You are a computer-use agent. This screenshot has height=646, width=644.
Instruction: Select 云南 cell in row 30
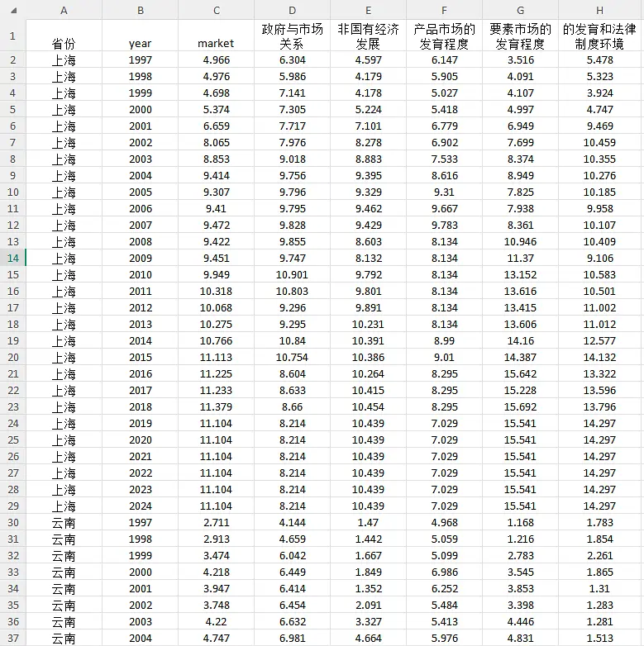point(64,522)
